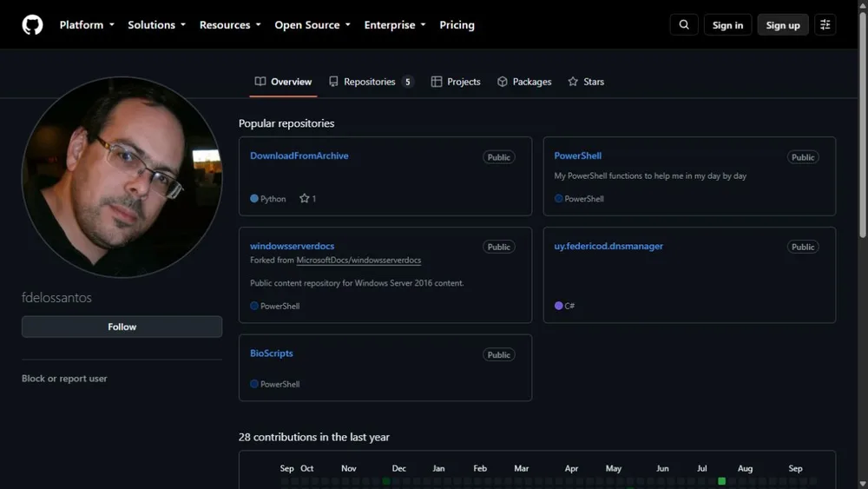Click Block or report user
The height and width of the screenshot is (489, 868).
coord(64,378)
